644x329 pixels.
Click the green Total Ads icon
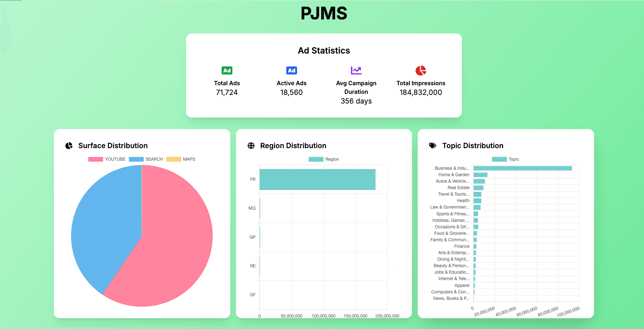227,70
